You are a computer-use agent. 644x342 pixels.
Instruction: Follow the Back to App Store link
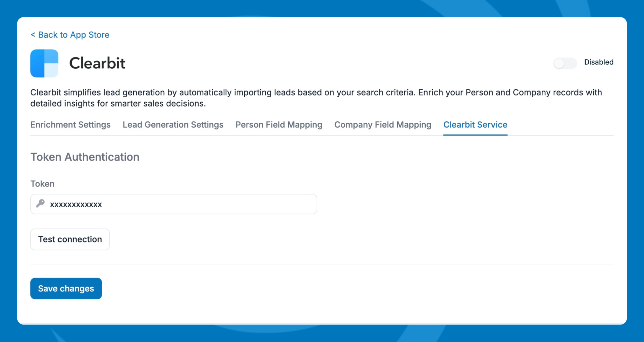click(x=73, y=35)
